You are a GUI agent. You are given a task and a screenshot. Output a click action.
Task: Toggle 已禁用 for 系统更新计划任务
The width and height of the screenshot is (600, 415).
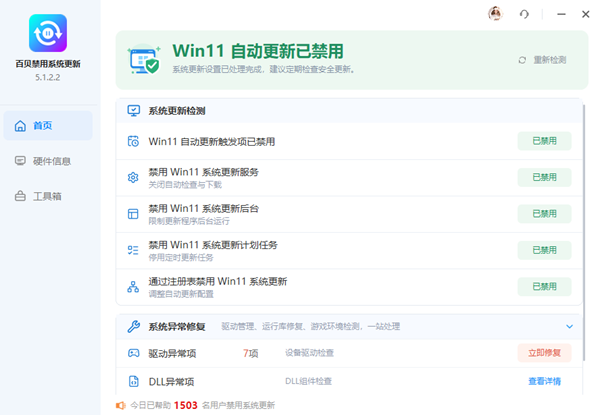point(545,250)
